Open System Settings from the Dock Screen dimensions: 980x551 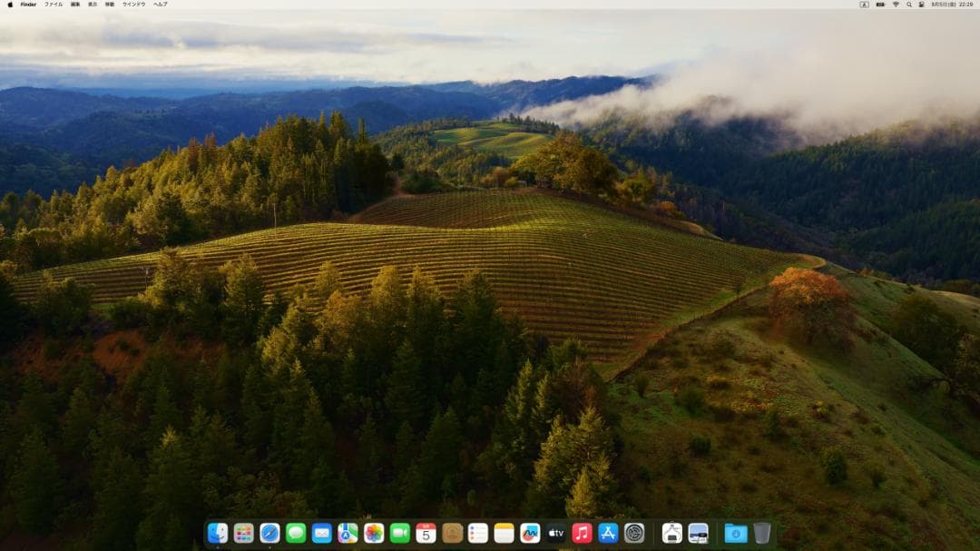(634, 534)
